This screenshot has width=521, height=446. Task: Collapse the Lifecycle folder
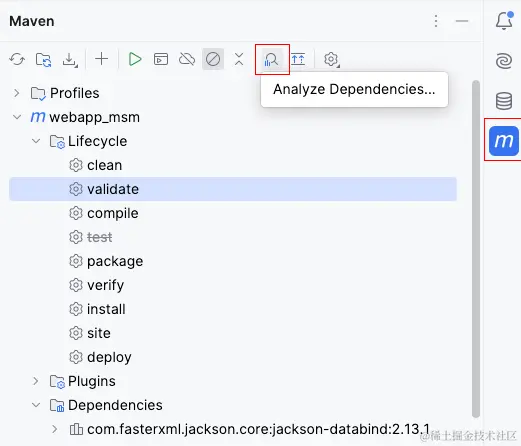click(x=36, y=141)
